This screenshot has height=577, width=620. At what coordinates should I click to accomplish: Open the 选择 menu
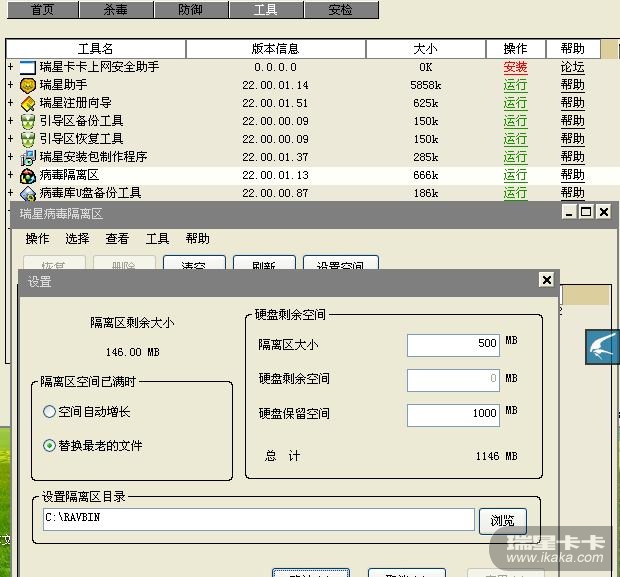pyautogui.click(x=78, y=238)
